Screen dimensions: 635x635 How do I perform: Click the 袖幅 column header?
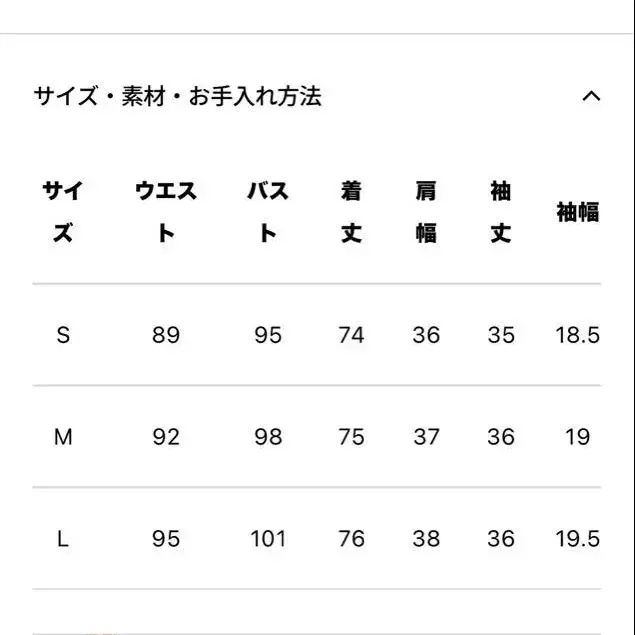tap(577, 212)
